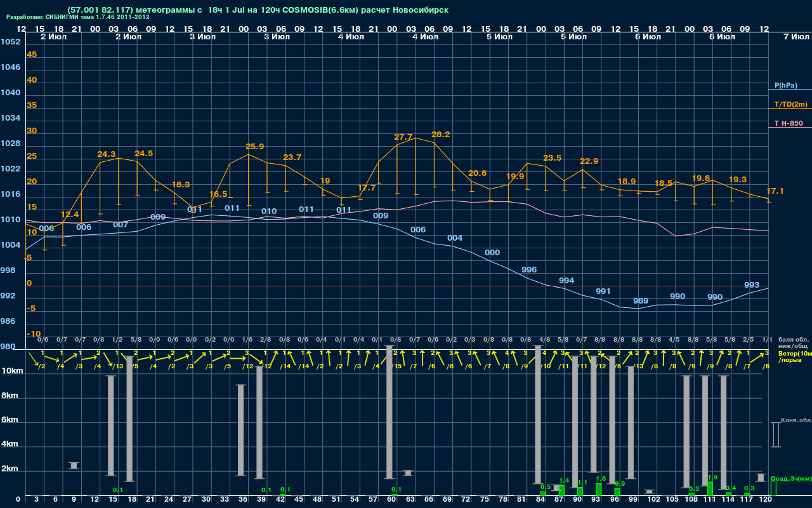The width and height of the screenshot is (812, 508).
Task: Click the precipitation amount 0.9
Action: (x=620, y=484)
